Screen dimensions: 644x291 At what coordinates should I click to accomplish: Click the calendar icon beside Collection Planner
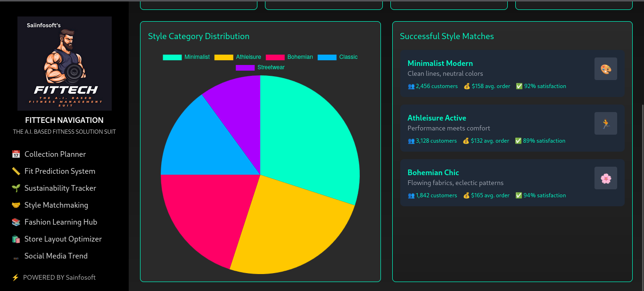16,154
